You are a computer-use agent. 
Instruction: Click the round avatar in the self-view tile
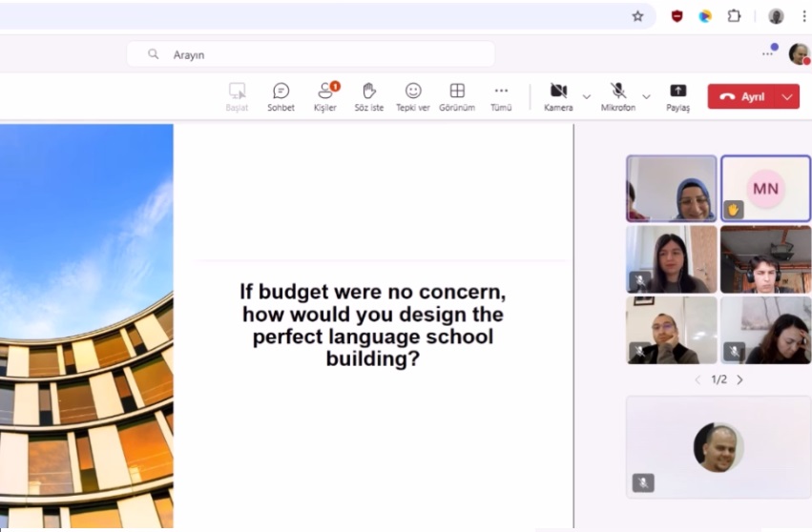point(718,447)
